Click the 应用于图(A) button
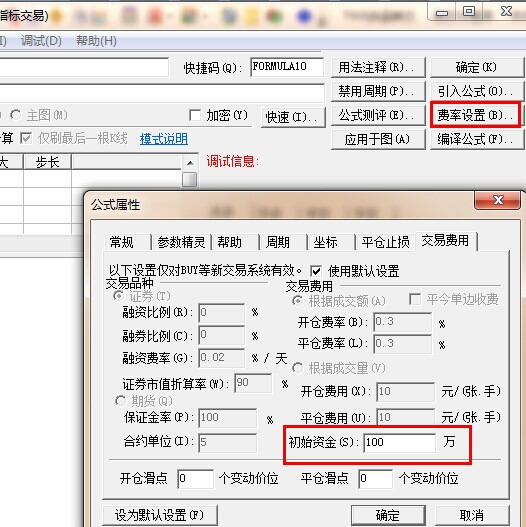 378,139
